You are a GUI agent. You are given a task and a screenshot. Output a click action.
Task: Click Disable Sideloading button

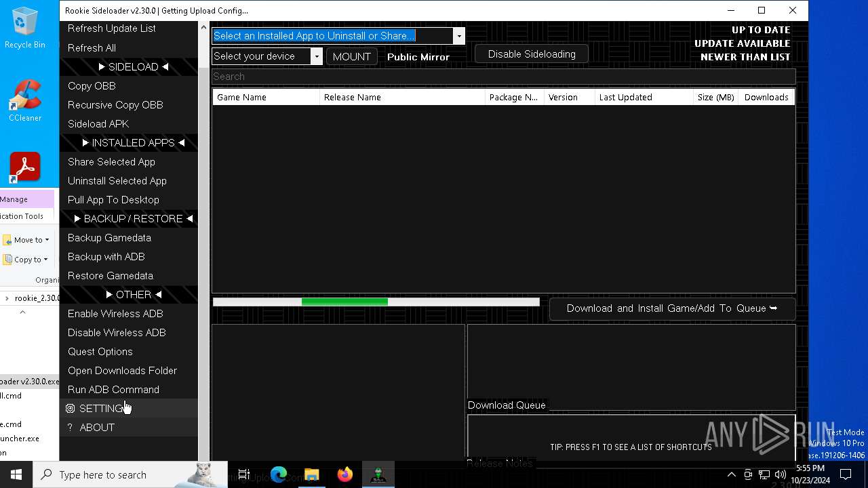tap(532, 54)
